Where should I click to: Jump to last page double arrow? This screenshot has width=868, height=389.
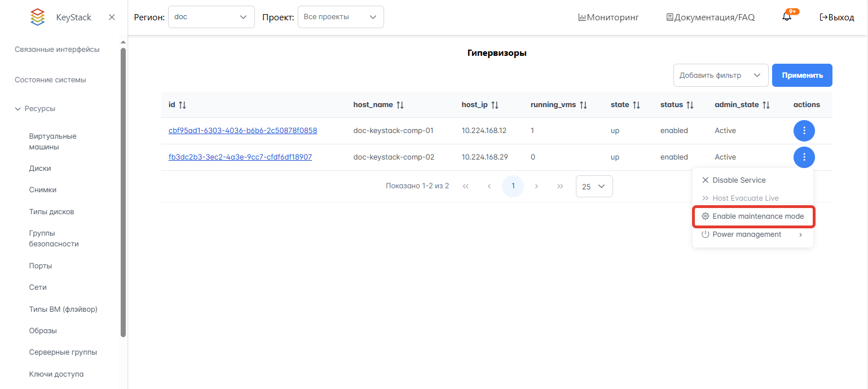tap(560, 186)
